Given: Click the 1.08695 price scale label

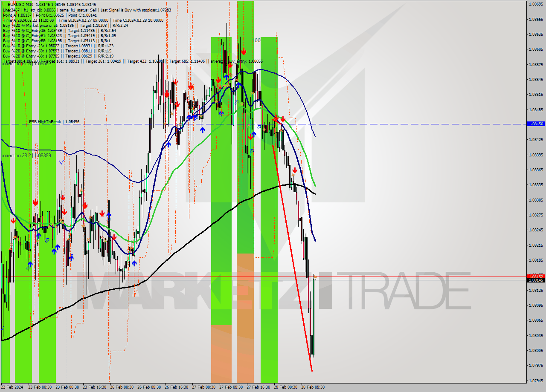Looking at the screenshot, I should pos(536,4).
